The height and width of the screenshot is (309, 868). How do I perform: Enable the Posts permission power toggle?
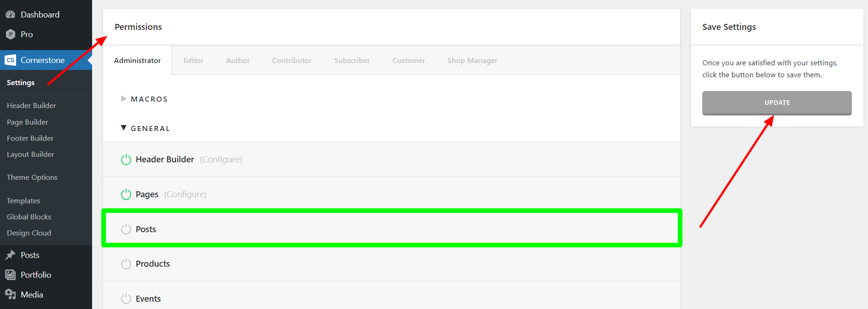[x=126, y=229]
